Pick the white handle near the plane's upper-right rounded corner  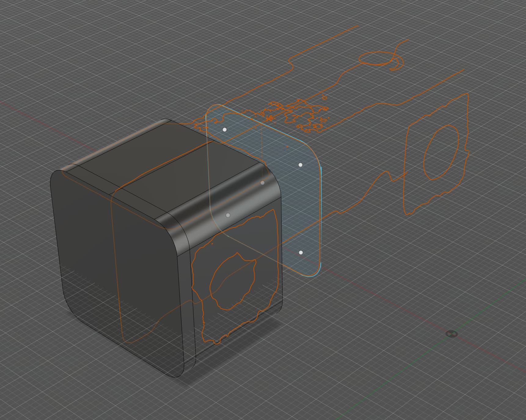(300, 165)
